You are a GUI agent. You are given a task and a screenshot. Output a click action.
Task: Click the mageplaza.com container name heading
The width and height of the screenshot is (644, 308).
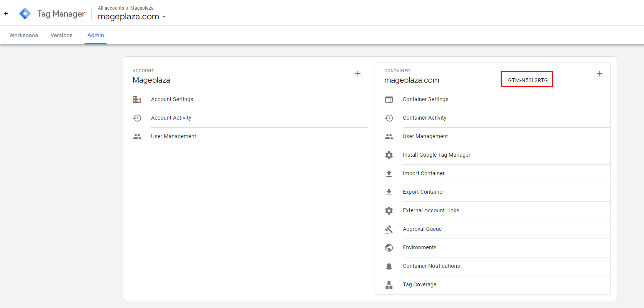coord(412,80)
